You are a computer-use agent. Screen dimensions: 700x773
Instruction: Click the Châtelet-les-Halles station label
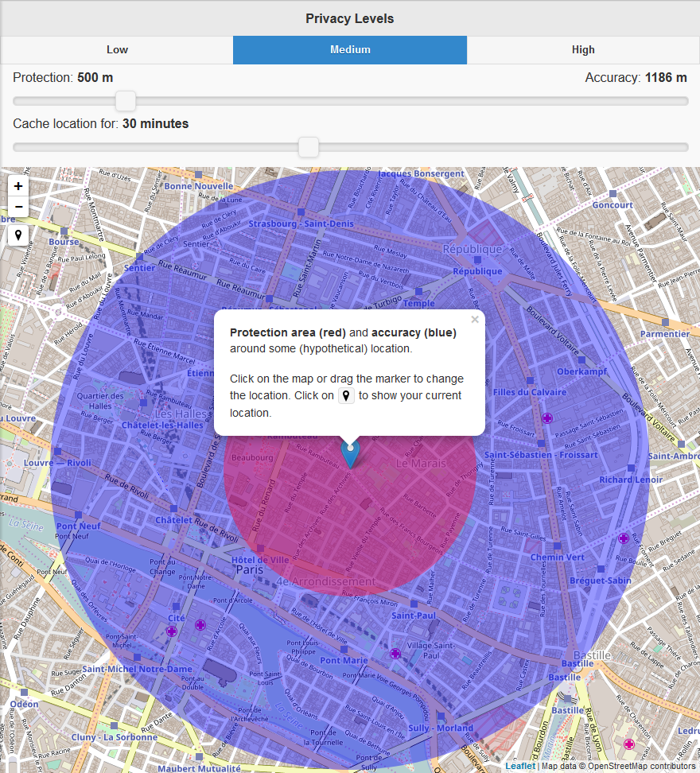(x=162, y=425)
